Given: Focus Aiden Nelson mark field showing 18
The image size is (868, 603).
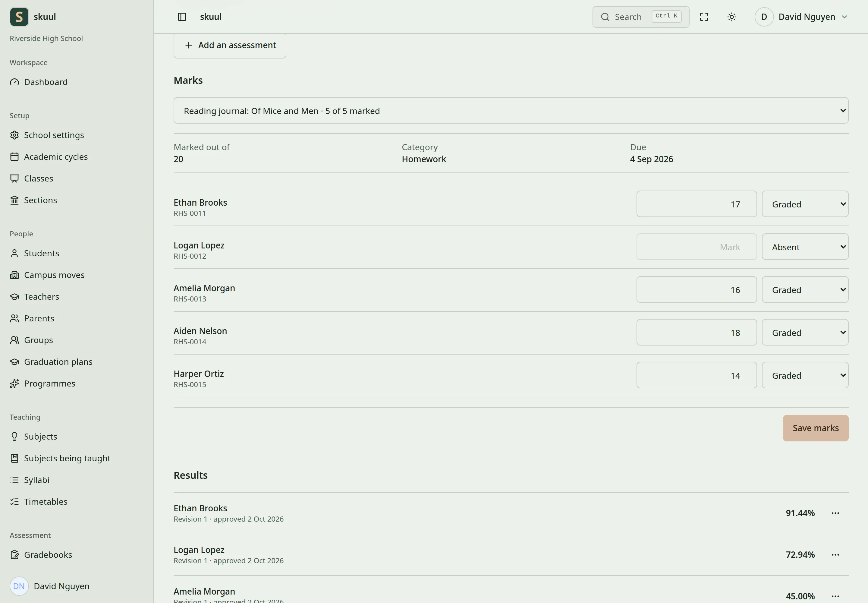Looking at the screenshot, I should click(697, 333).
